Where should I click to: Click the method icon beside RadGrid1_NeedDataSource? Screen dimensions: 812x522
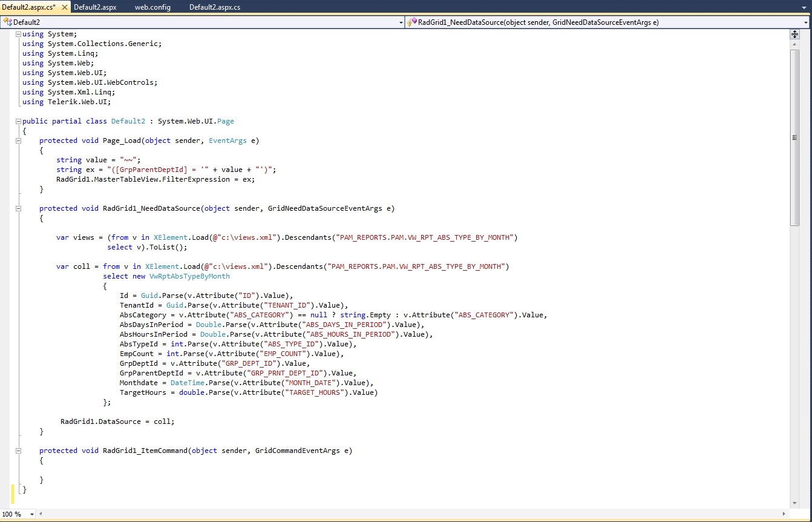point(413,22)
